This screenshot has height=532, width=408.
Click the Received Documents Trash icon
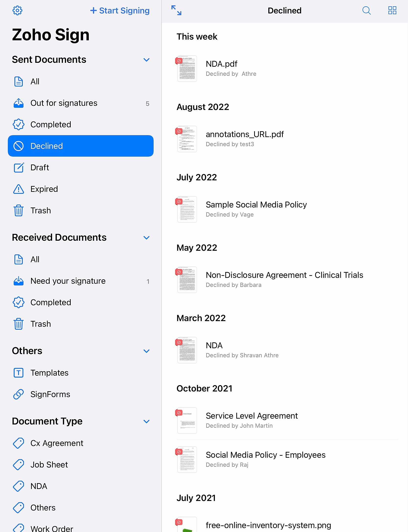(x=19, y=324)
